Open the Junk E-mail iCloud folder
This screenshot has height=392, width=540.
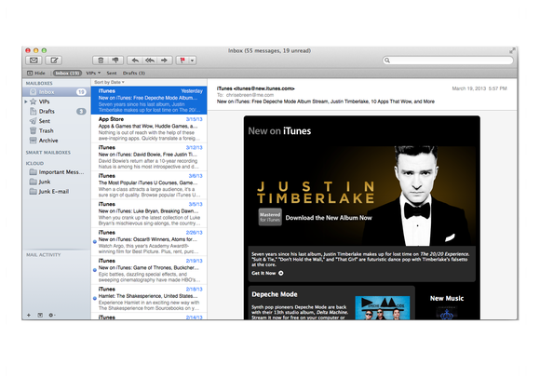tap(56, 192)
